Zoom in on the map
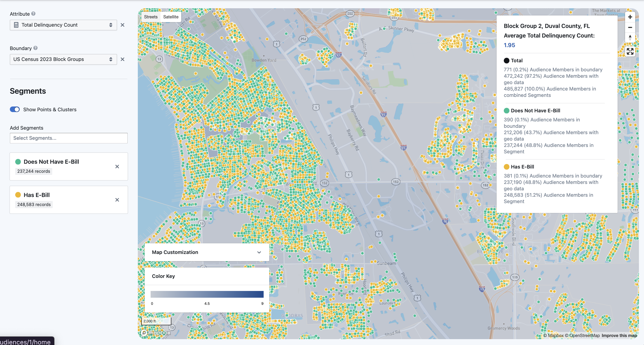The width and height of the screenshot is (644, 345). tap(630, 17)
